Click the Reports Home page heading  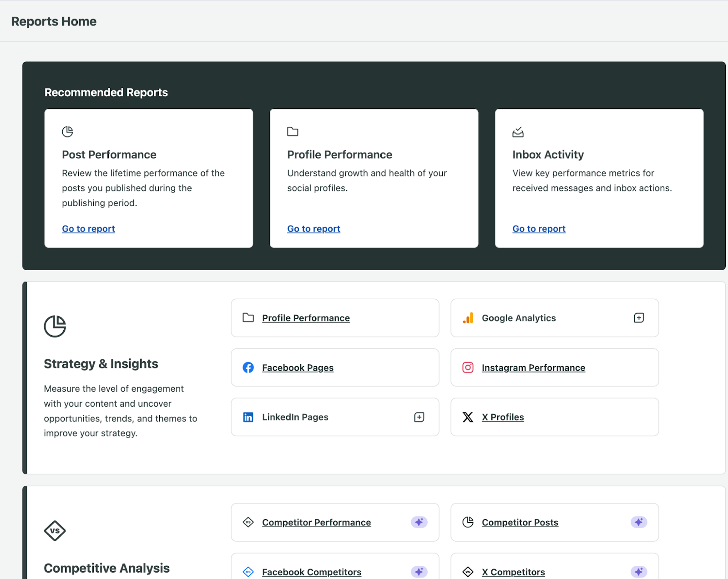(54, 21)
